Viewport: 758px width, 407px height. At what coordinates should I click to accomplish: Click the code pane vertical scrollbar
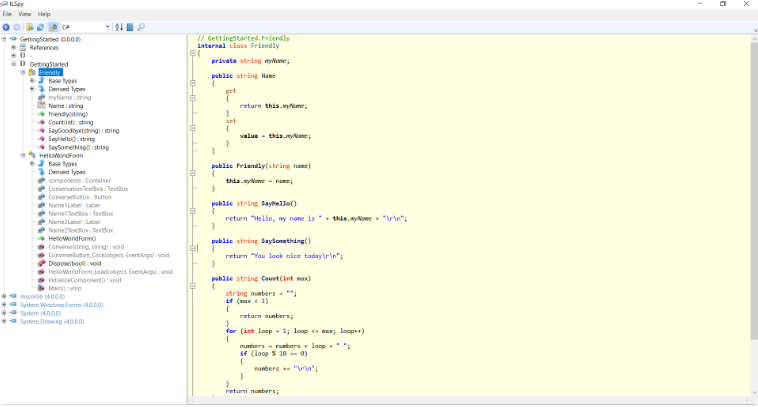click(x=754, y=215)
